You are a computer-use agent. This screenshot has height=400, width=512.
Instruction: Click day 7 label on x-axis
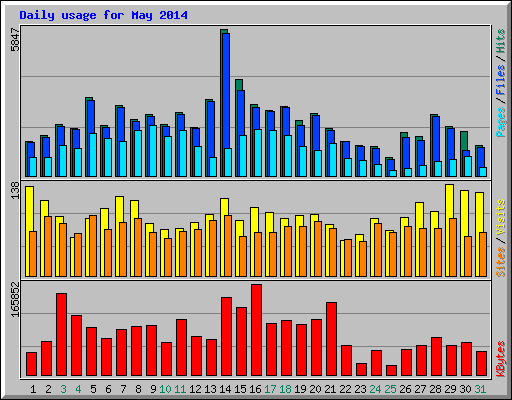(123, 389)
